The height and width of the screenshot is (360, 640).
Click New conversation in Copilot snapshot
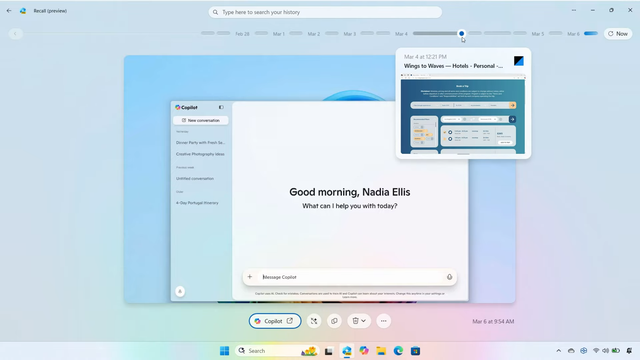pyautogui.click(x=200, y=120)
